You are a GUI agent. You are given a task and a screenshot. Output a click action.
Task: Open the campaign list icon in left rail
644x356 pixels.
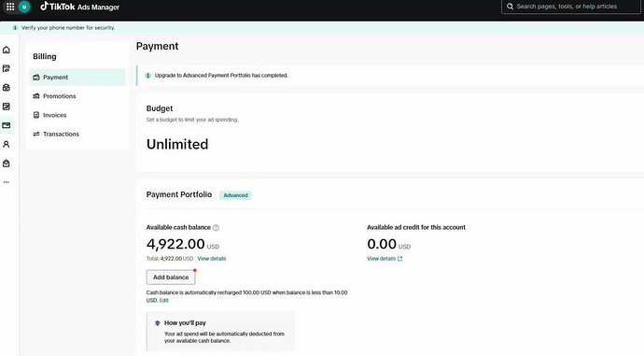point(7,68)
